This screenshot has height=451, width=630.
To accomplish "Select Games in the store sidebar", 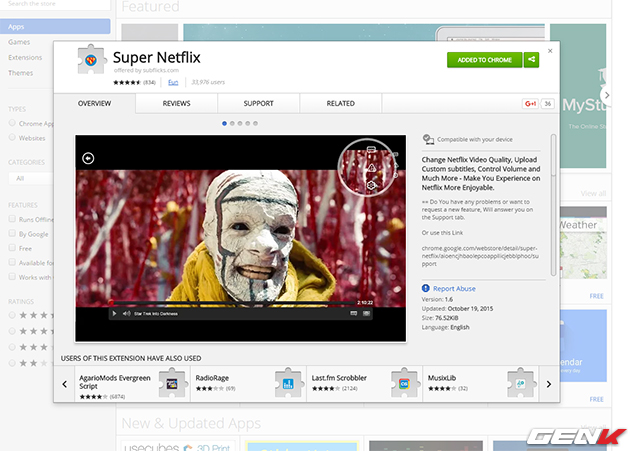I will tap(19, 42).
